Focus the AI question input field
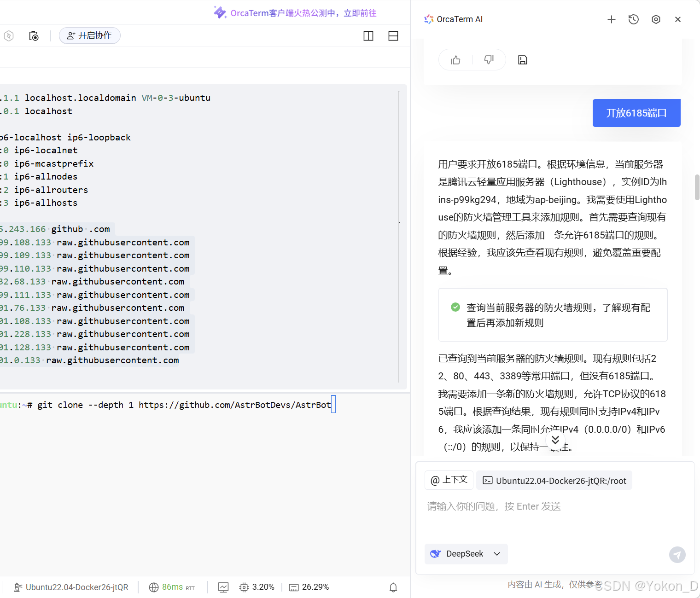This screenshot has height=598, width=700. [554, 506]
